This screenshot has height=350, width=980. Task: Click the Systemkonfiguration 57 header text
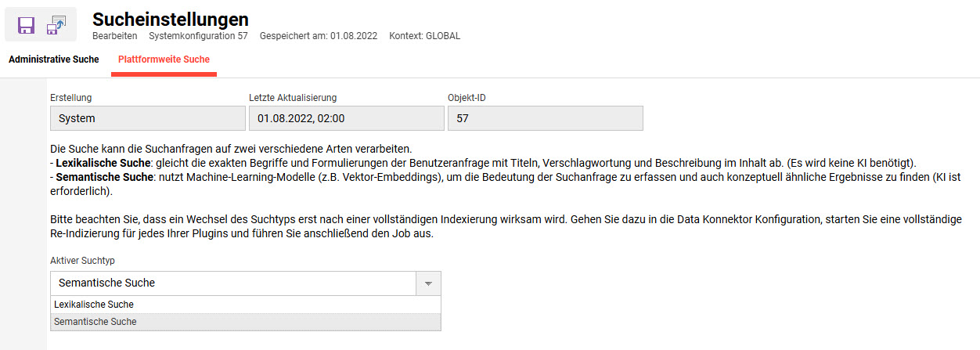[x=198, y=36]
